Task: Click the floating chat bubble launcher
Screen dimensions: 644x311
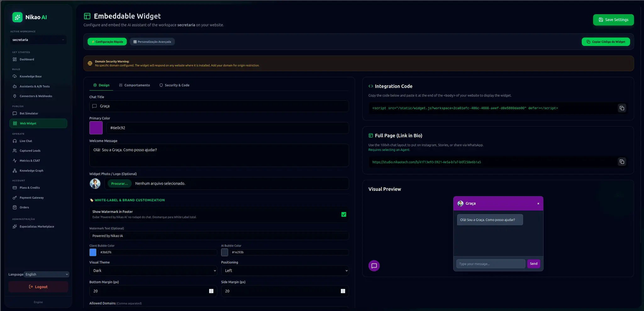Action: 374,266
